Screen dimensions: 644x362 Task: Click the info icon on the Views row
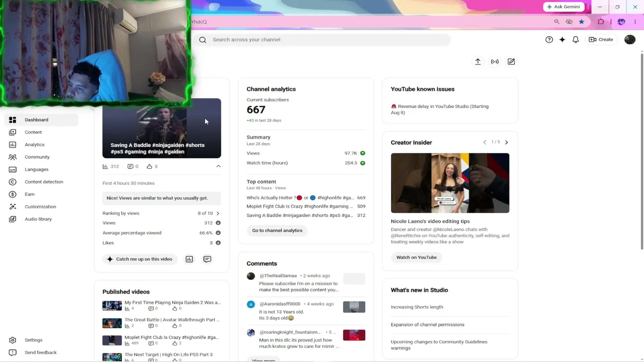coord(218,223)
